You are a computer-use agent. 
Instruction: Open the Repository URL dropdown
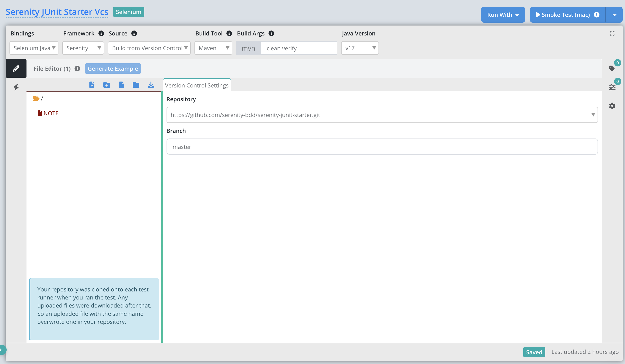pyautogui.click(x=382, y=115)
